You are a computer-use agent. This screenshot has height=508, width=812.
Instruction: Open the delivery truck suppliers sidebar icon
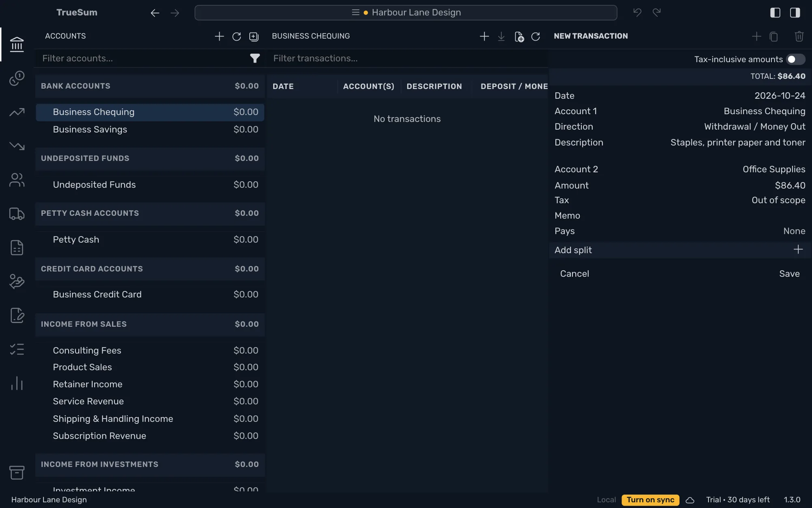17,214
